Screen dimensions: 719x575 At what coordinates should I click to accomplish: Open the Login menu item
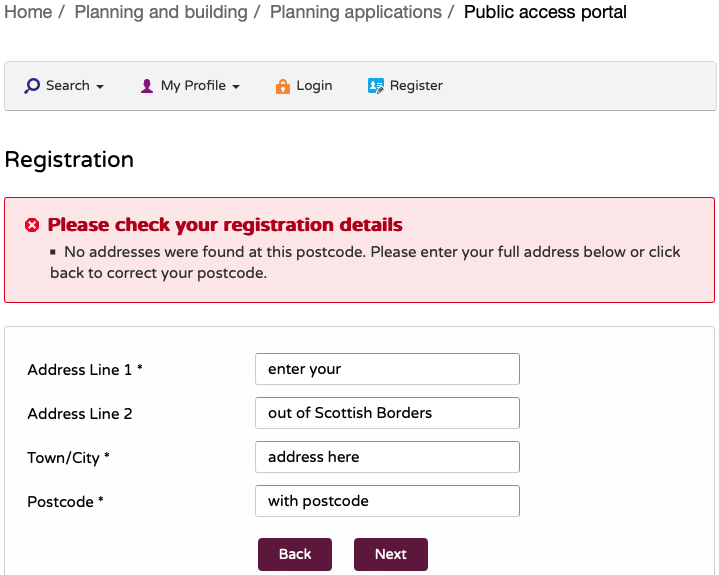[x=314, y=86]
